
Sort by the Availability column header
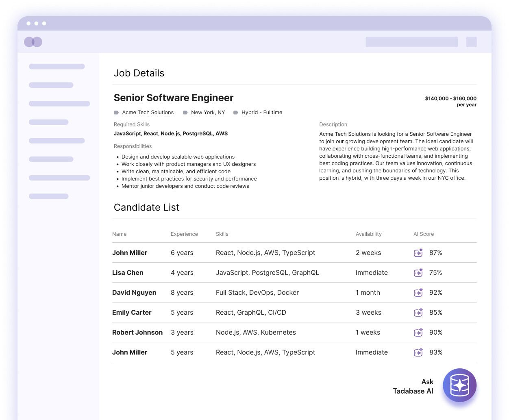(369, 234)
